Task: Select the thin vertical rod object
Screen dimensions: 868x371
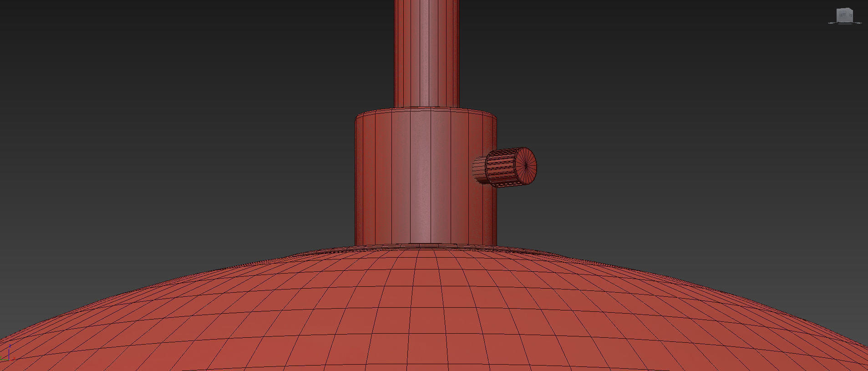Action: [x=426, y=53]
